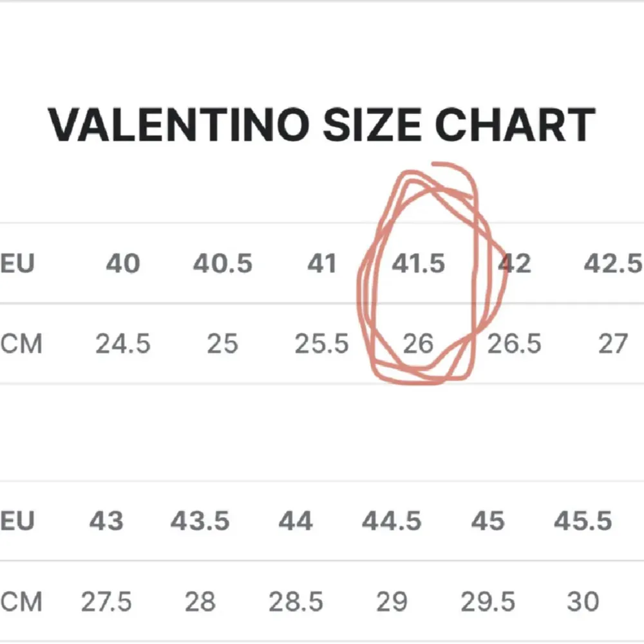Select EU size 43 cell
The width and height of the screenshot is (644, 644).
point(106,520)
